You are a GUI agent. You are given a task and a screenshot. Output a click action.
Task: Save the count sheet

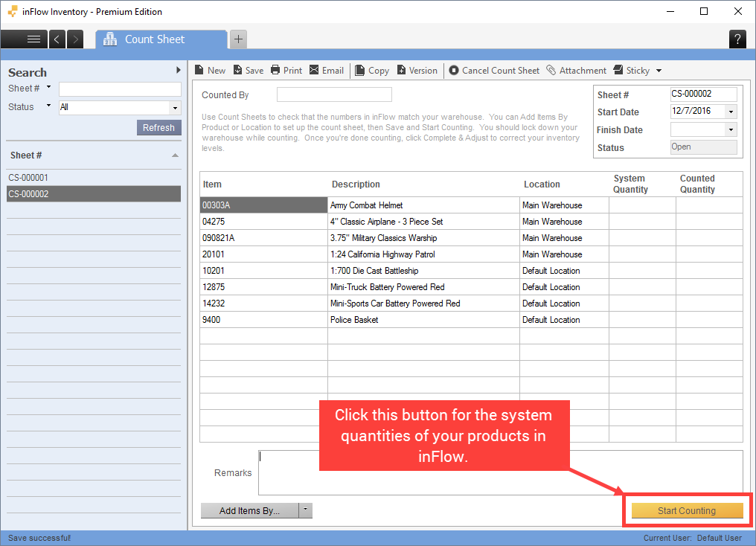[x=249, y=71]
